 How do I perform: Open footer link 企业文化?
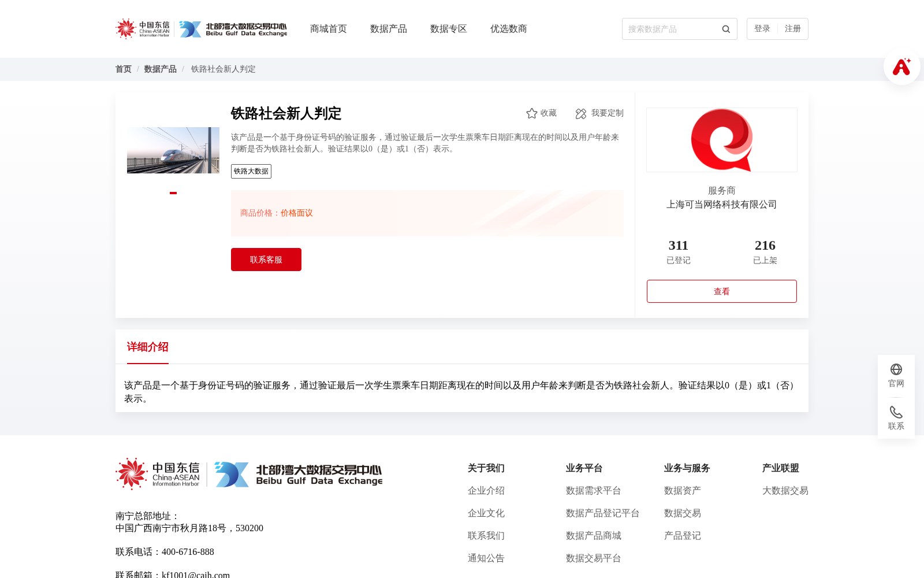tap(486, 513)
